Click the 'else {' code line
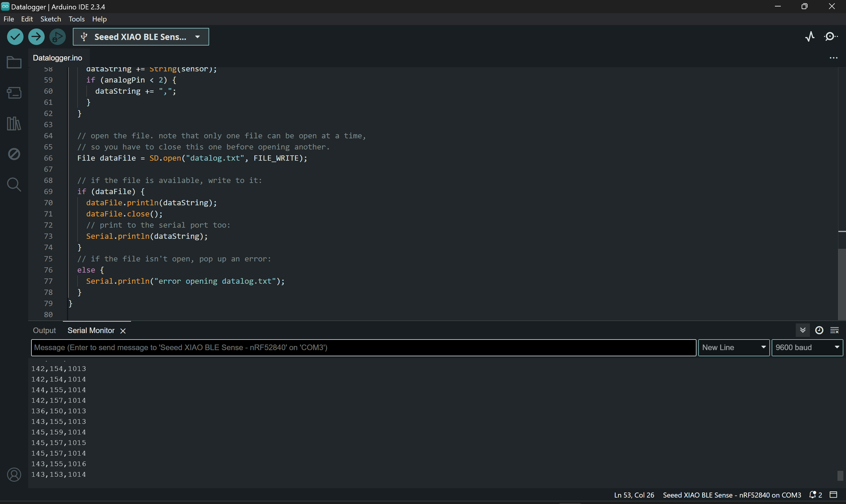The height and width of the screenshot is (504, 846). (90, 270)
